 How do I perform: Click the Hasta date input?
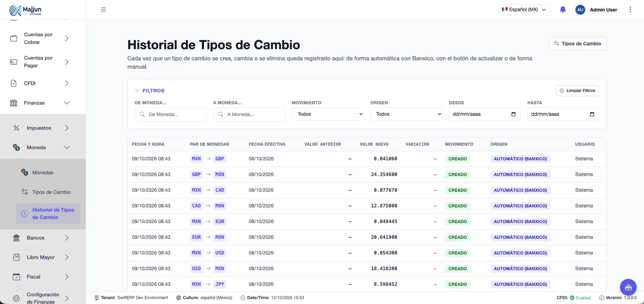pyautogui.click(x=563, y=114)
